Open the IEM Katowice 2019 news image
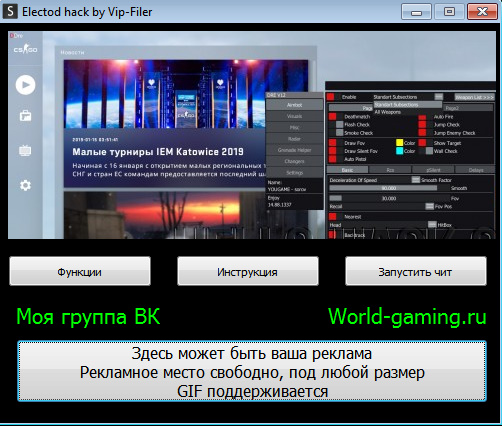Screen dimensions: 502x426 tap(165, 94)
